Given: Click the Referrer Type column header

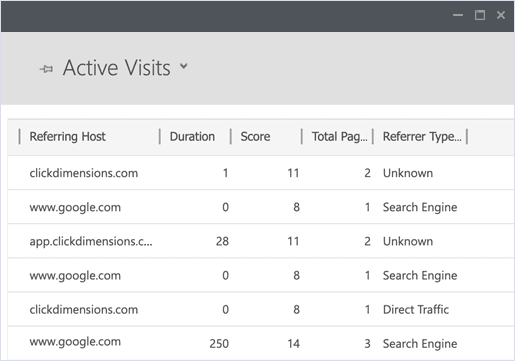Looking at the screenshot, I should pyautogui.click(x=422, y=137).
